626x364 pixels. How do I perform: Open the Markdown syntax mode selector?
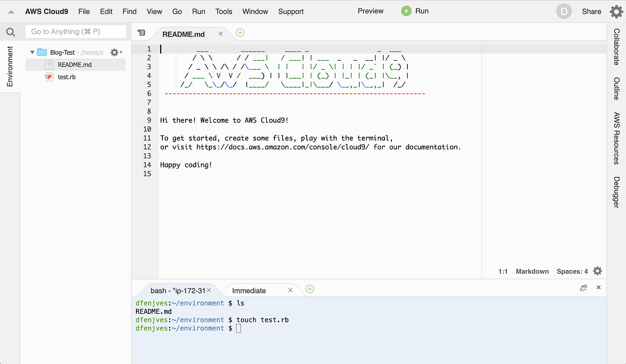point(532,271)
